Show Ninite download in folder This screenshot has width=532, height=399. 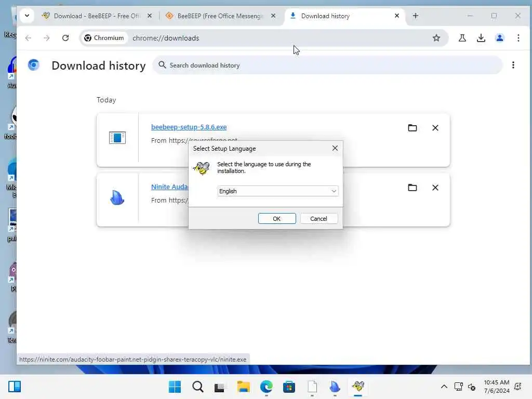[x=412, y=188]
